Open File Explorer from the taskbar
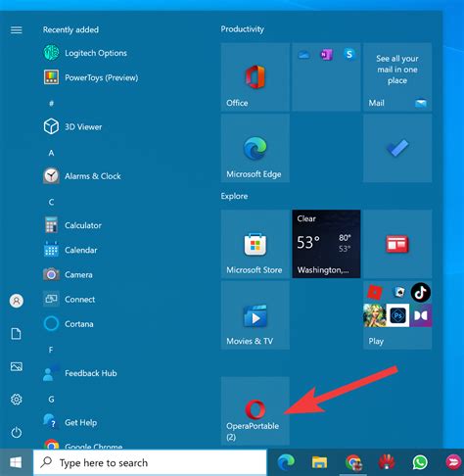The width and height of the screenshot is (464, 476). coord(319,462)
